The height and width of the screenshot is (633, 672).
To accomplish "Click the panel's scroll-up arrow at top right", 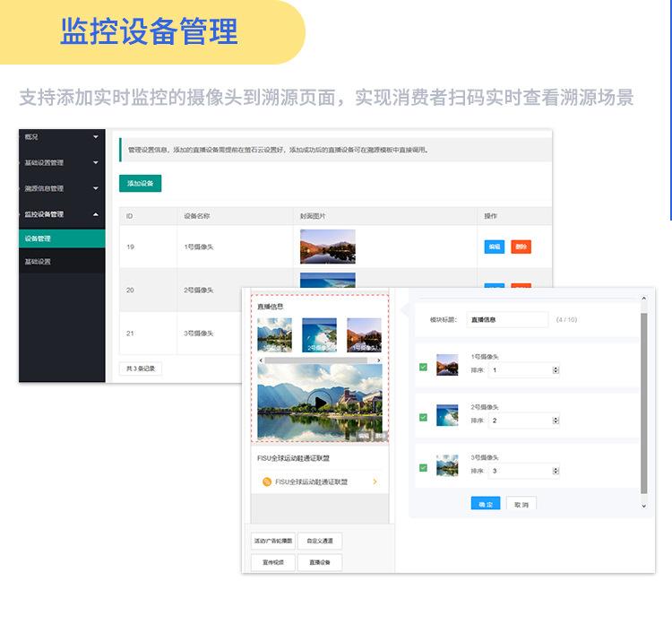I will tap(642, 299).
